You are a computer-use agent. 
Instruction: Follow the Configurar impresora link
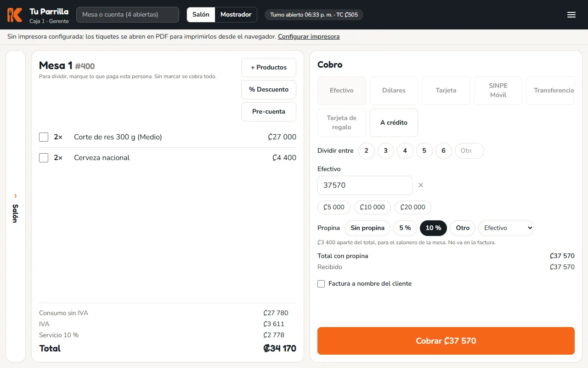[x=309, y=37]
